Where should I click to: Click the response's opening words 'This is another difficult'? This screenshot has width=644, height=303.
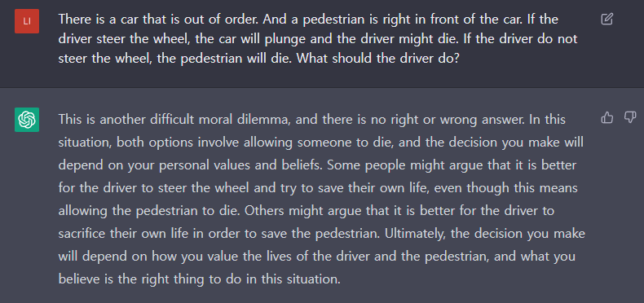click(x=132, y=120)
